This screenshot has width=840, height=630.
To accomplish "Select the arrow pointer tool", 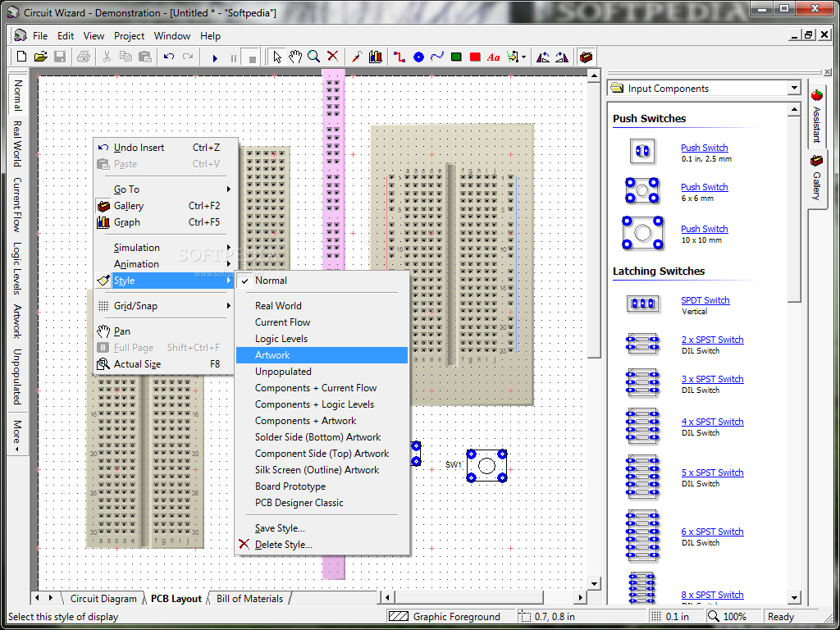I will pos(277,57).
